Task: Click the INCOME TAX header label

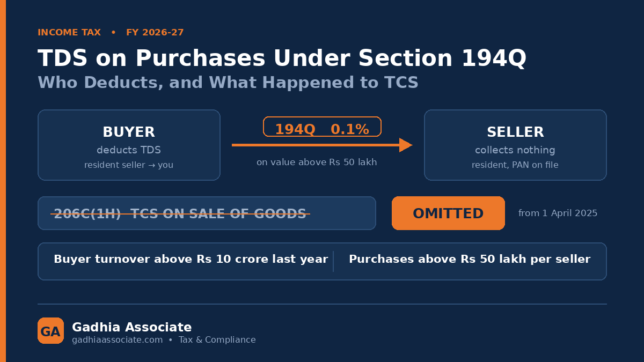Action: 69,33
